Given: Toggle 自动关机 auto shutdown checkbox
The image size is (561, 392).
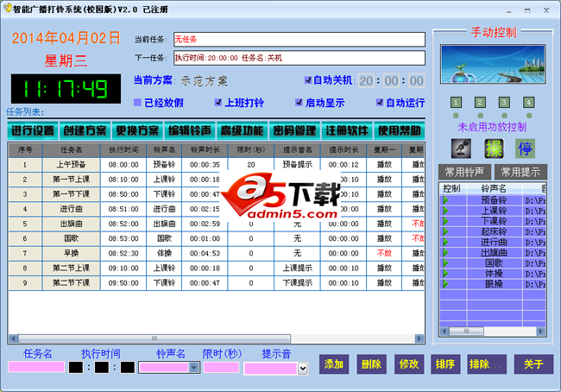Looking at the screenshot, I should [308, 80].
